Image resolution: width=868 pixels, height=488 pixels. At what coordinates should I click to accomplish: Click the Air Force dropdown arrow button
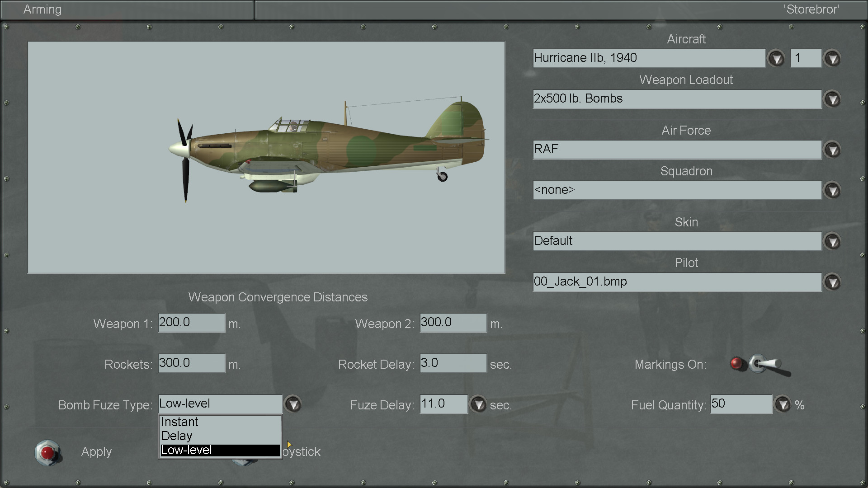[x=832, y=150]
